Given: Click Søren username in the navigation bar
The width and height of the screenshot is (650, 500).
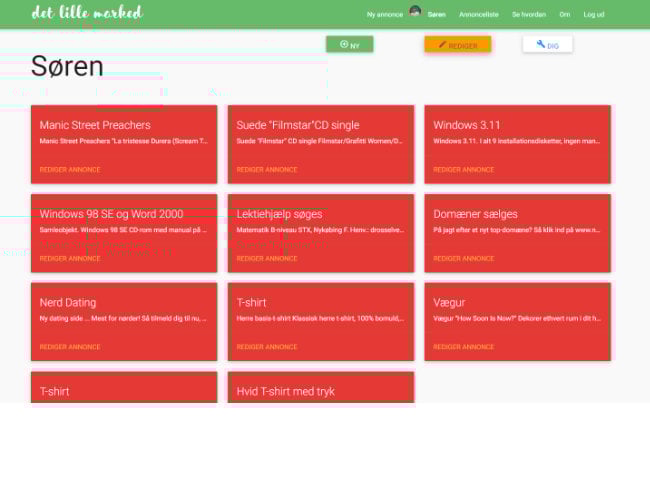Looking at the screenshot, I should [437, 15].
